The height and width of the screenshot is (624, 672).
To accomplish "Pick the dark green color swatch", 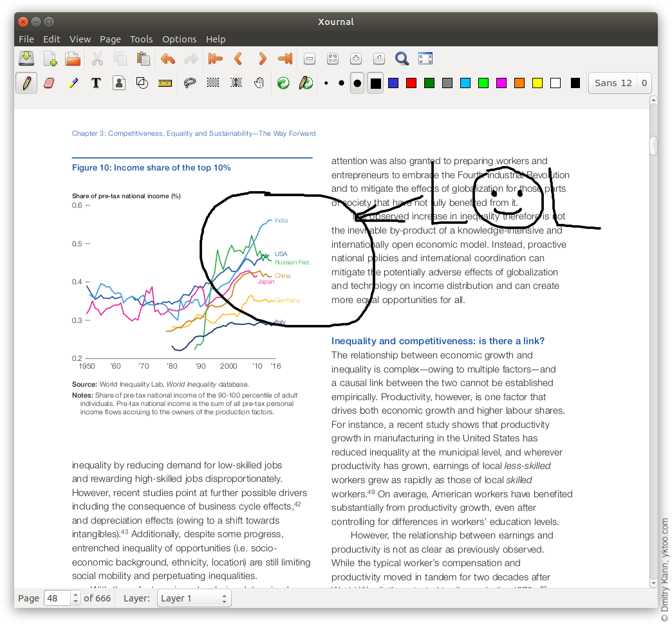I will 429,83.
